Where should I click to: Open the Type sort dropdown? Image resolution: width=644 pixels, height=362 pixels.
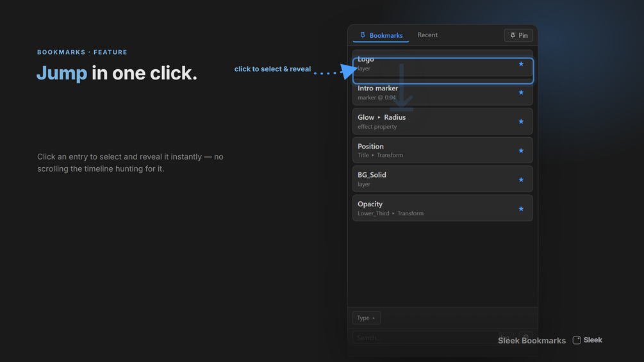367,318
